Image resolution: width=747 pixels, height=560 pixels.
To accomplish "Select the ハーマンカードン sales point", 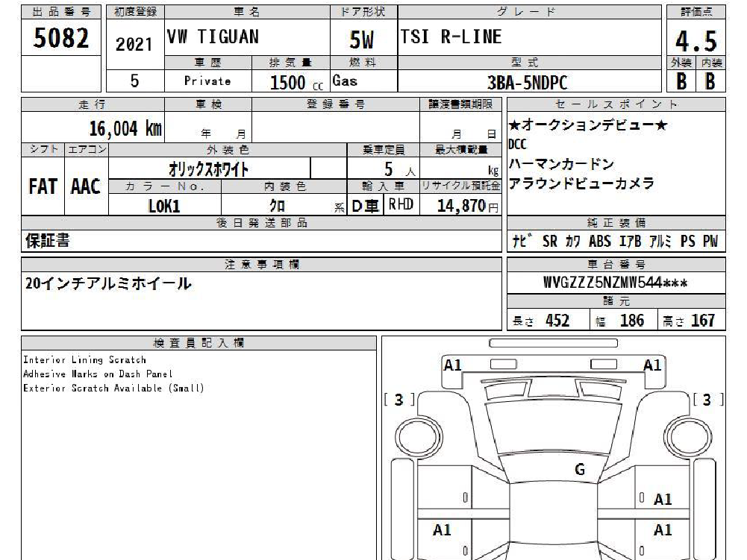I will pyautogui.click(x=561, y=164).
